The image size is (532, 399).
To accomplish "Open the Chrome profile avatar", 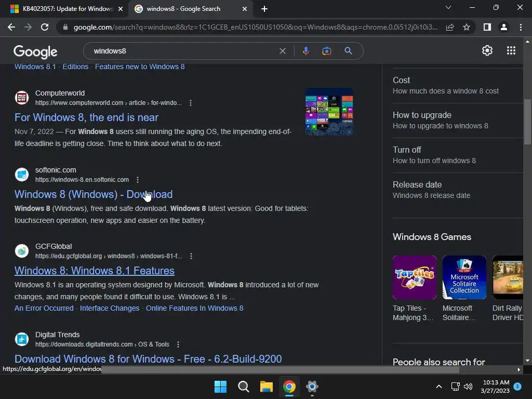I will click(x=504, y=27).
